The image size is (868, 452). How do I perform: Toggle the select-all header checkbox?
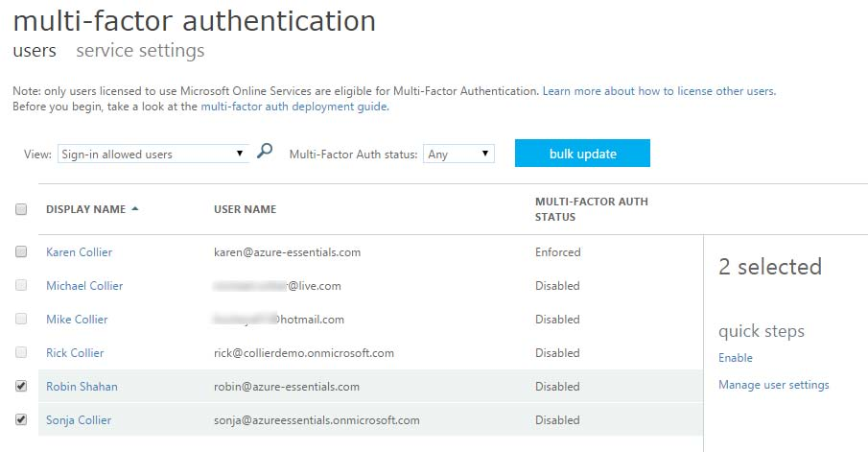21,209
